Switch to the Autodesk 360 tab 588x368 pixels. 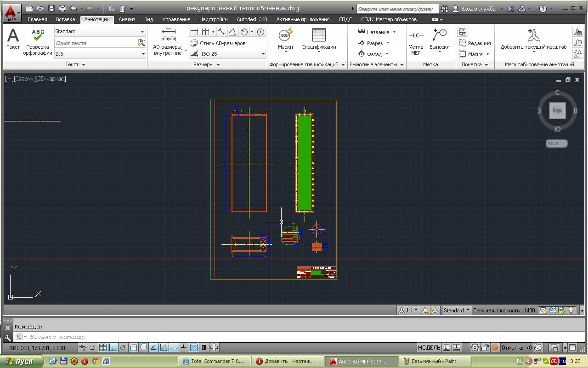252,19
